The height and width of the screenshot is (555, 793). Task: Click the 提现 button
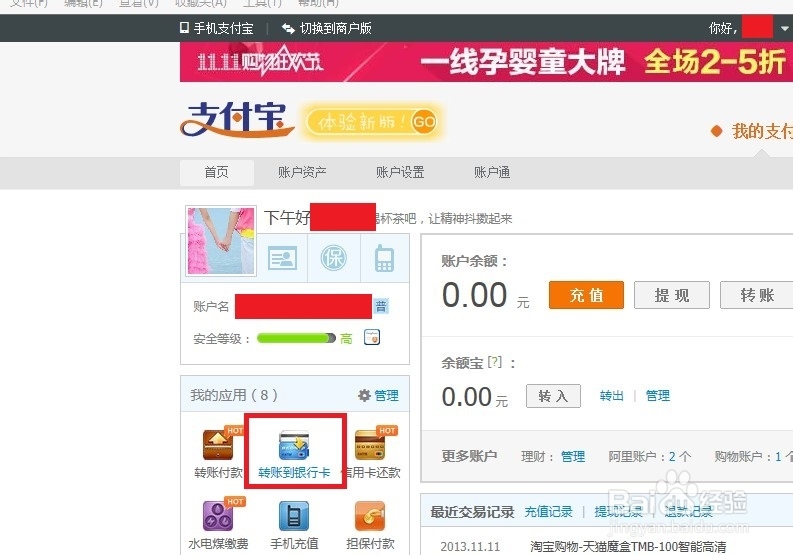tap(672, 295)
